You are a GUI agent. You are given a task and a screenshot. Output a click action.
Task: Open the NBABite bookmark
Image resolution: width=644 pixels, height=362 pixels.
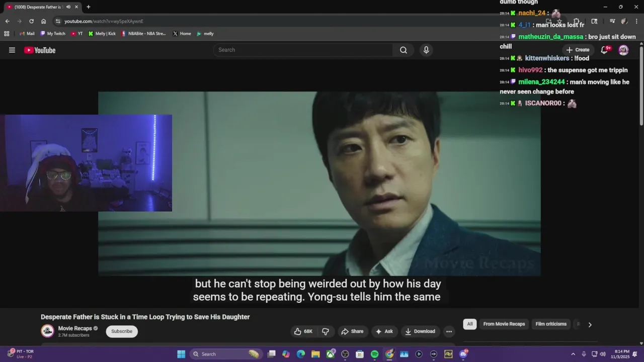(143, 34)
